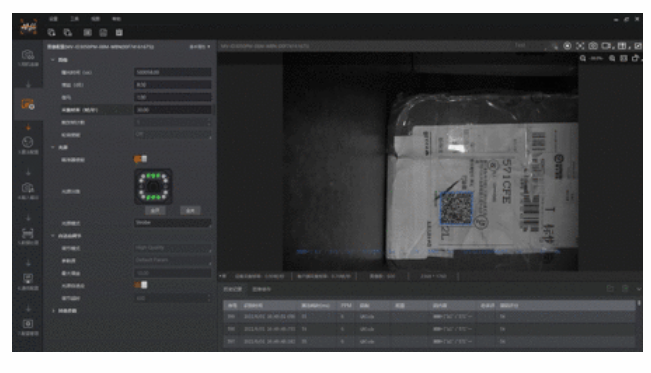Open the device connection step in sidebar

point(28,57)
